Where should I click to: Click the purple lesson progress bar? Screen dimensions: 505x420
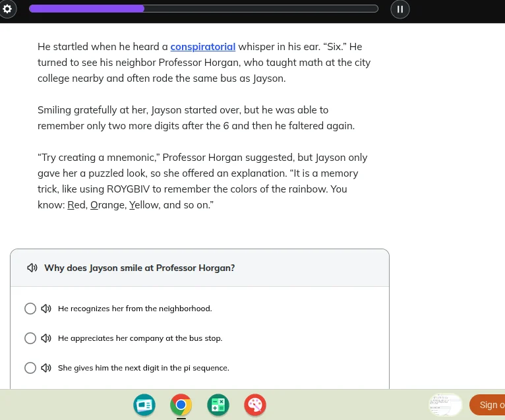coord(203,9)
